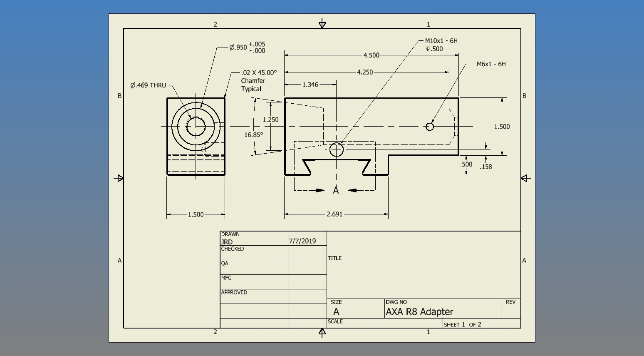Click the .02 X 45.00° Chamfer note
Viewport: 644px width, 356px height.
click(259, 80)
